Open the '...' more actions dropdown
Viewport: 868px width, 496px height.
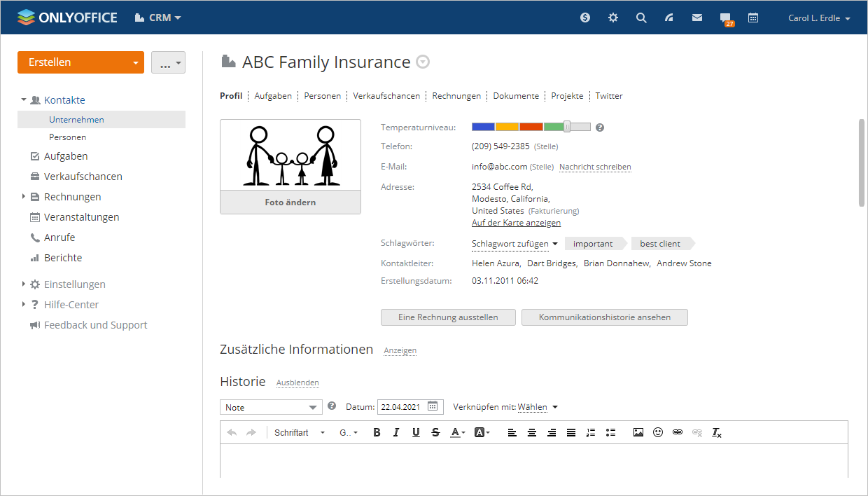pyautogui.click(x=168, y=62)
